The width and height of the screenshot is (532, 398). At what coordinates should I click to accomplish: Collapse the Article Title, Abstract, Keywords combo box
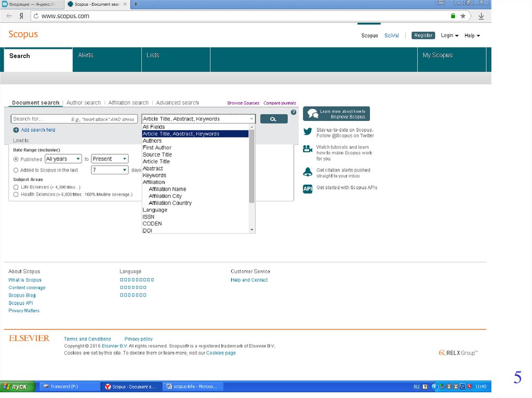pyautogui.click(x=198, y=119)
